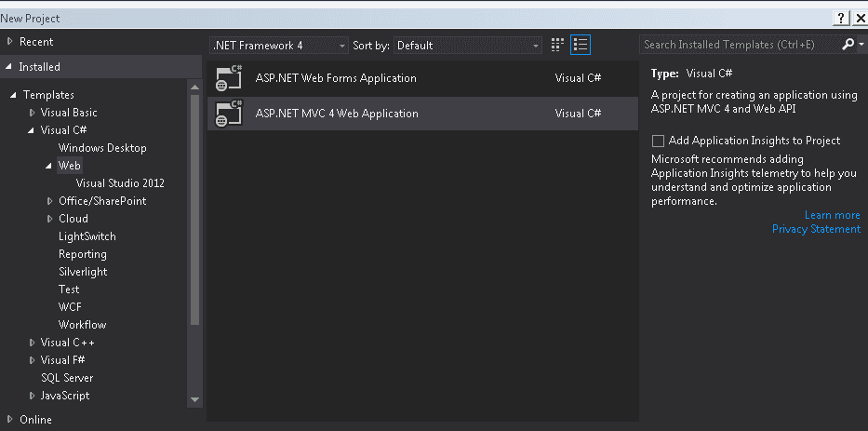Screen dimensions: 868x431
Task: Open the dialog Help question mark
Action: coord(841,19)
